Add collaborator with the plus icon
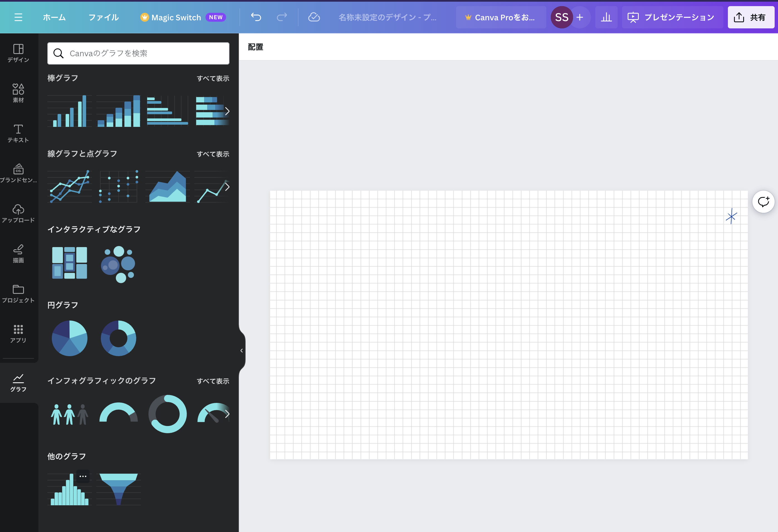778x532 pixels. pos(580,18)
